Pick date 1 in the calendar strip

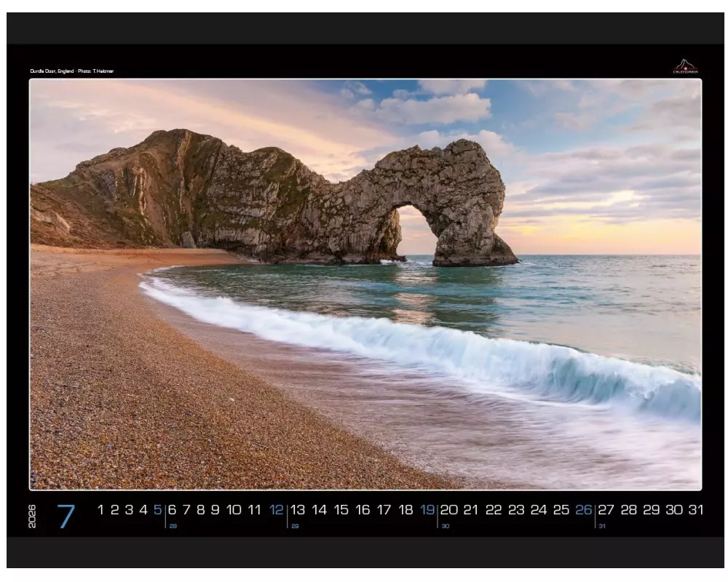pos(100,510)
